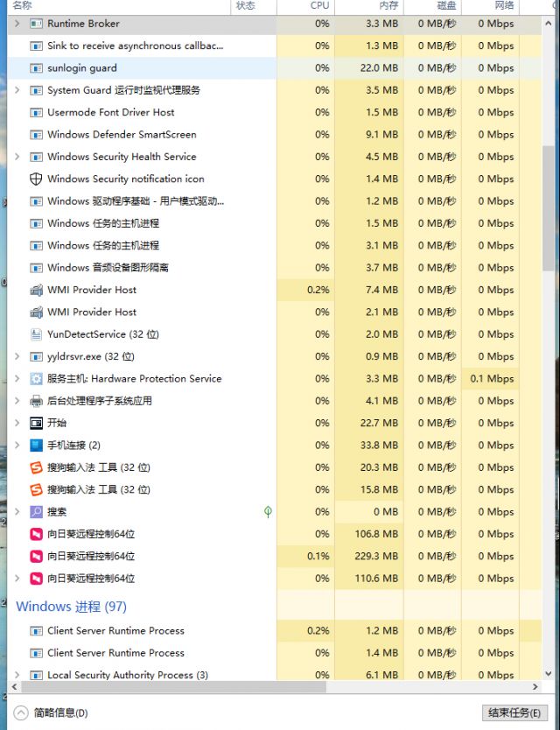Expand Windows Security Health Service
560x730 pixels.
point(17,157)
